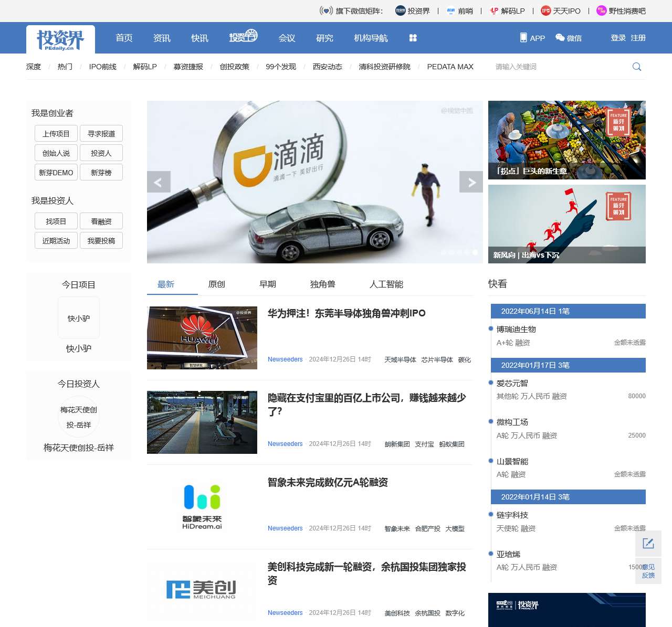Open the 意见反馈 feedback button
The width and height of the screenshot is (672, 627).
coord(648,571)
